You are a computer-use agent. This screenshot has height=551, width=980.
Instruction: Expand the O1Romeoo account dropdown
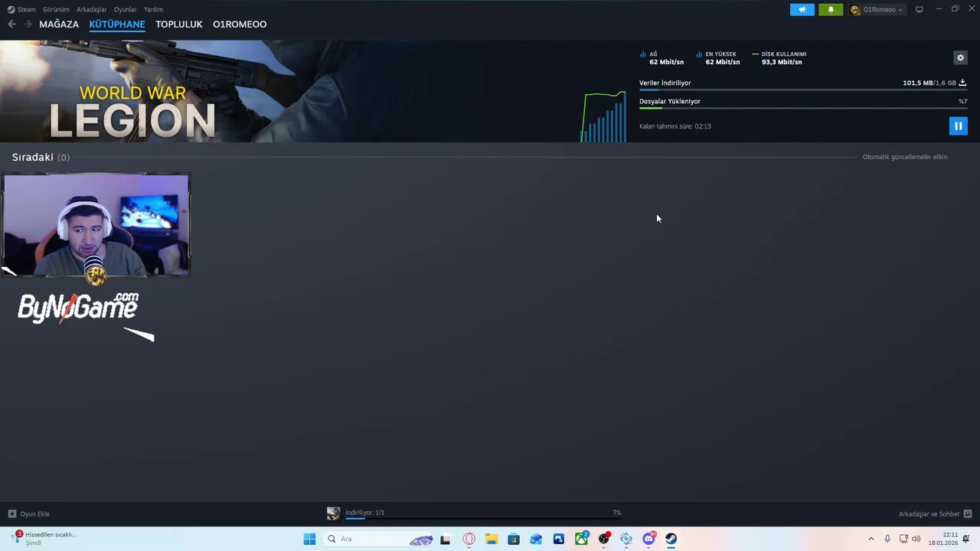click(x=877, y=9)
